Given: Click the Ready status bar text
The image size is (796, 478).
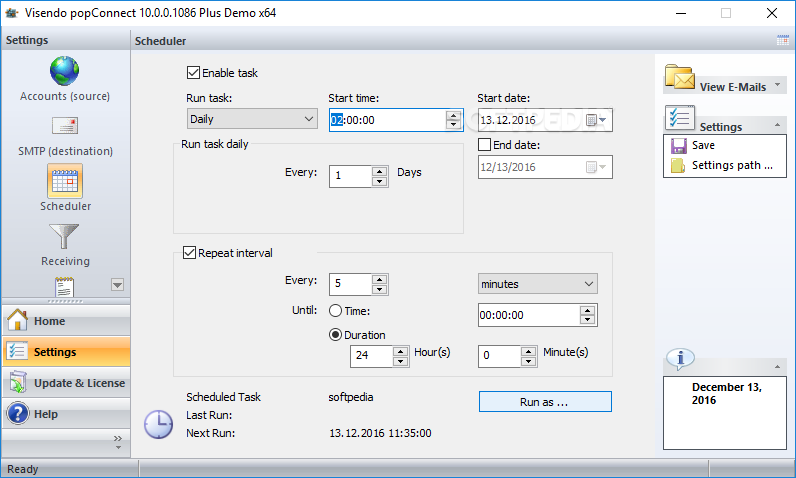Looking at the screenshot, I should coord(23,469).
